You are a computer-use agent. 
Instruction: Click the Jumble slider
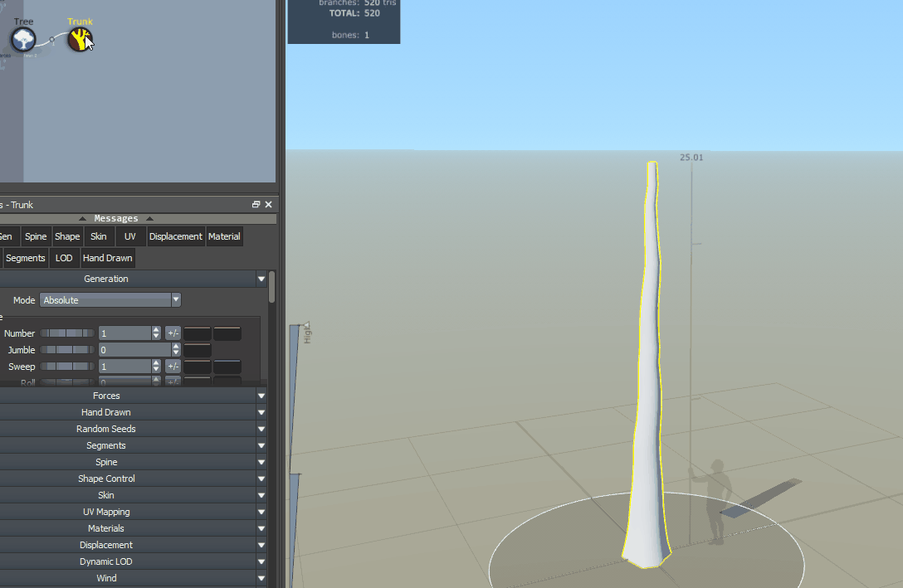point(67,350)
